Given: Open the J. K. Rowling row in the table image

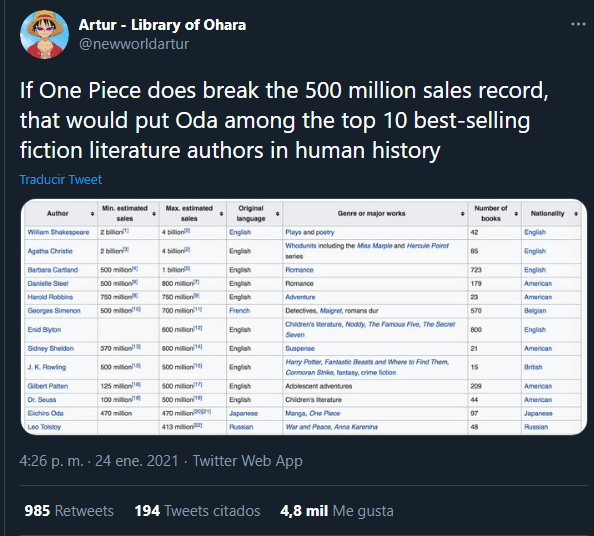Looking at the screenshot, I should tap(303, 367).
